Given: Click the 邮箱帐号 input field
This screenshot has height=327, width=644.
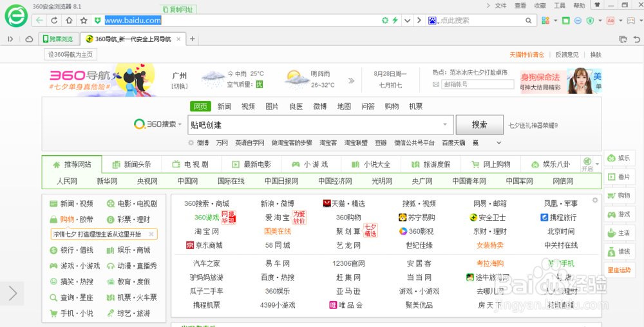Looking at the screenshot, I should [x=478, y=84].
